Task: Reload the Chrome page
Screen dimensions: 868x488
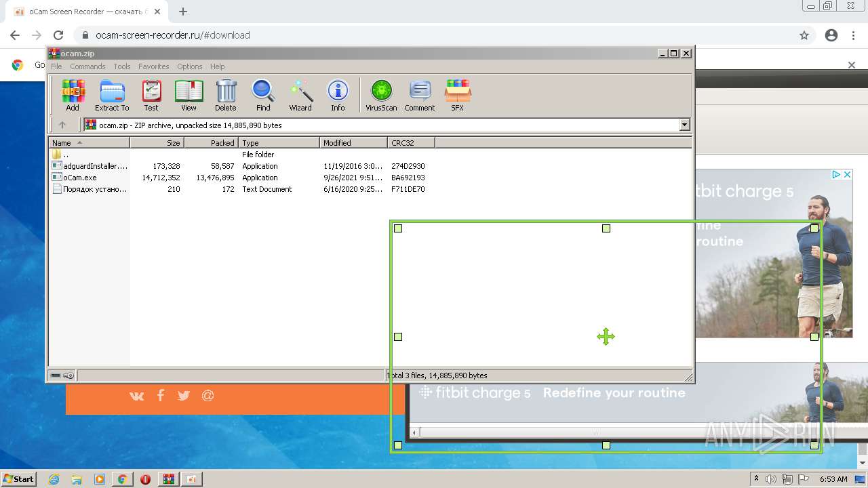Action: [x=58, y=35]
